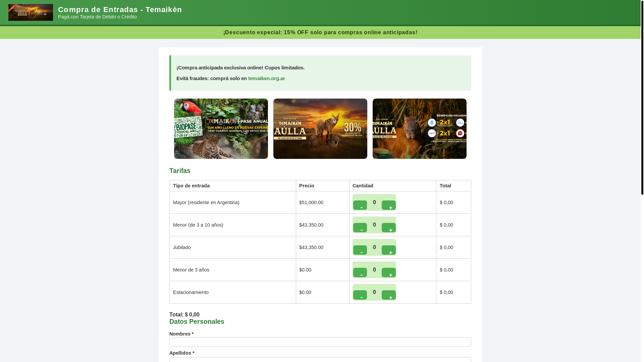
Task: Click the 'Jubilado' row label
Action: 182,247
